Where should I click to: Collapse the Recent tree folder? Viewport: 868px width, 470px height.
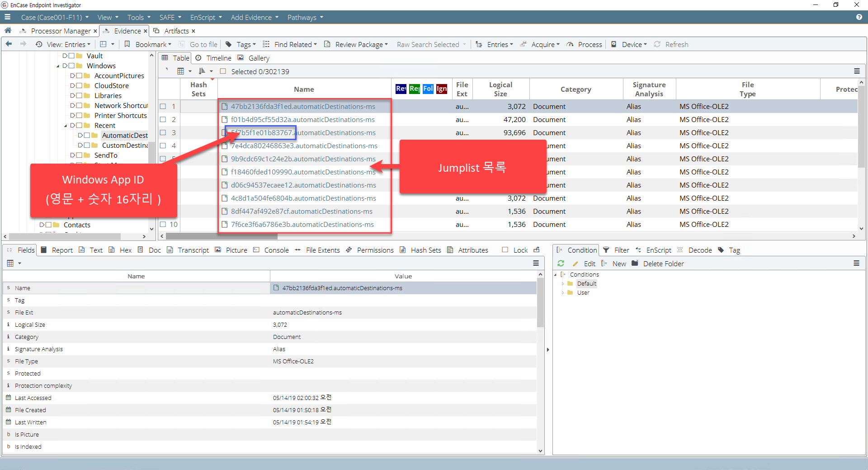pos(66,126)
